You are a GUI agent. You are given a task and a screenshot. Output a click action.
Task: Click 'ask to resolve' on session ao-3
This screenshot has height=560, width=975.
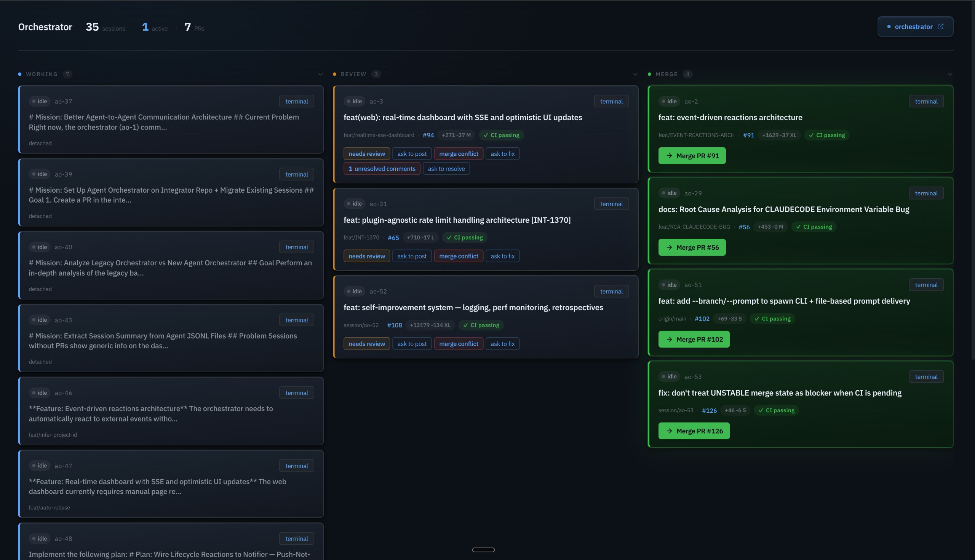pos(446,169)
